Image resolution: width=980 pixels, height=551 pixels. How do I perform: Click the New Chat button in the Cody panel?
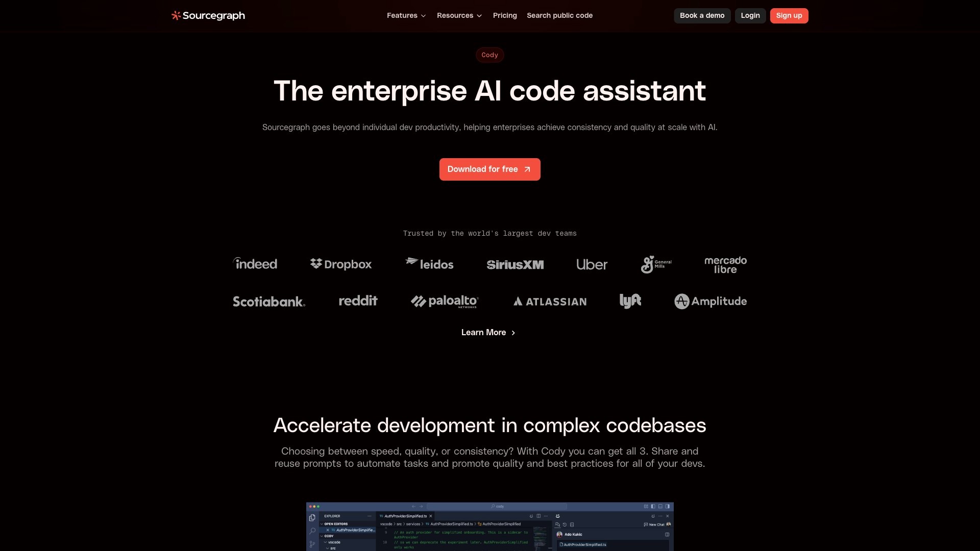tap(656, 524)
